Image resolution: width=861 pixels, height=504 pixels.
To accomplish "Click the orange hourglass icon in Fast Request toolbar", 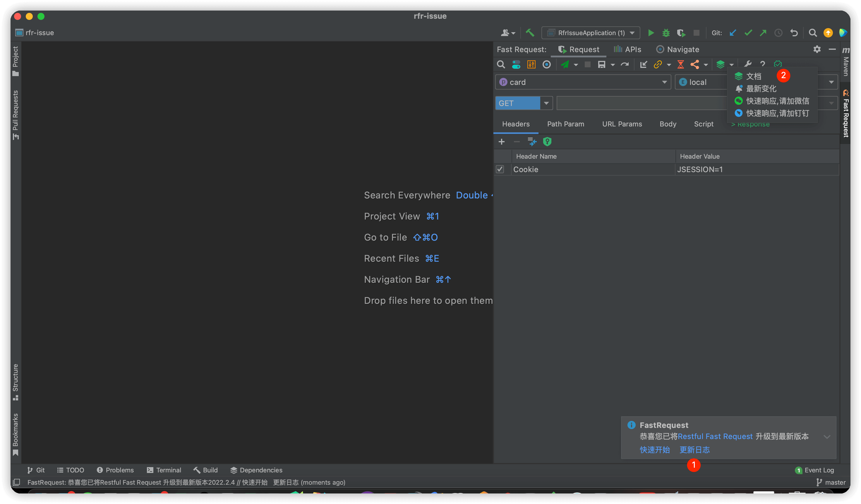I will (x=681, y=64).
